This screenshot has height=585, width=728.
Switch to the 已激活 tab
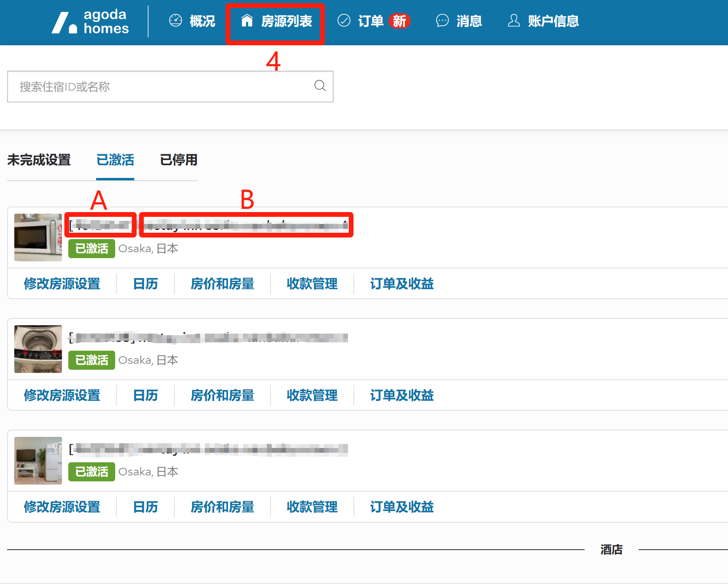[115, 160]
